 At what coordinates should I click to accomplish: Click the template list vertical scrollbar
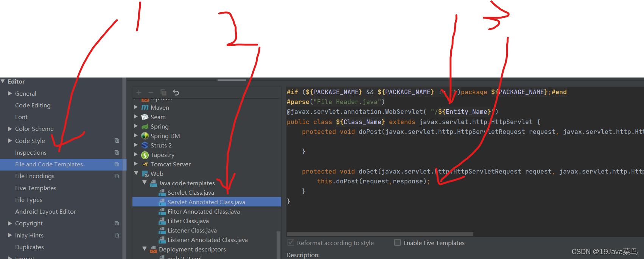click(278, 245)
